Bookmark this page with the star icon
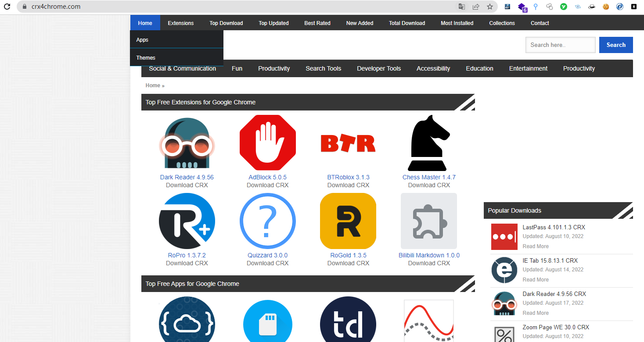Image resolution: width=644 pixels, height=342 pixels. (x=490, y=7)
